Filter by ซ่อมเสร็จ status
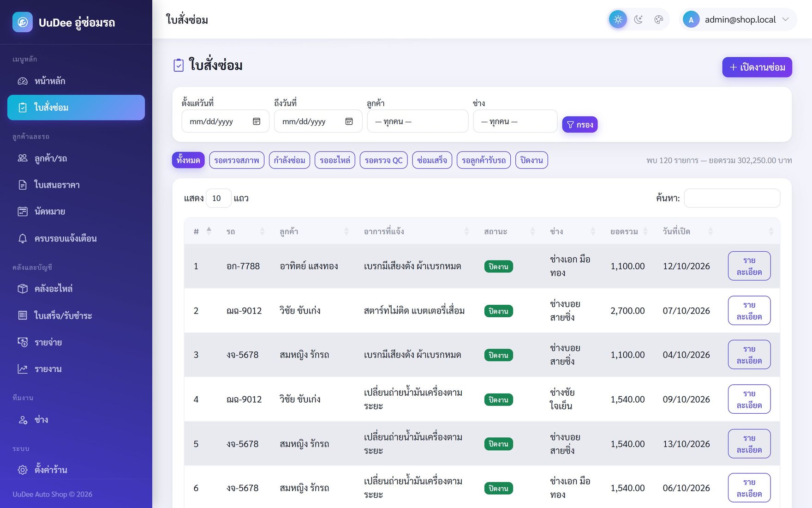 point(432,160)
